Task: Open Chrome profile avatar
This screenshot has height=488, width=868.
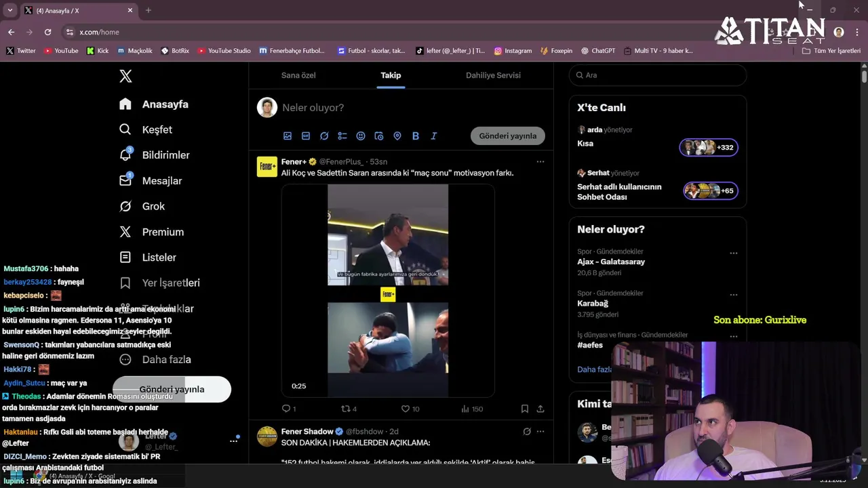Action: [x=839, y=32]
